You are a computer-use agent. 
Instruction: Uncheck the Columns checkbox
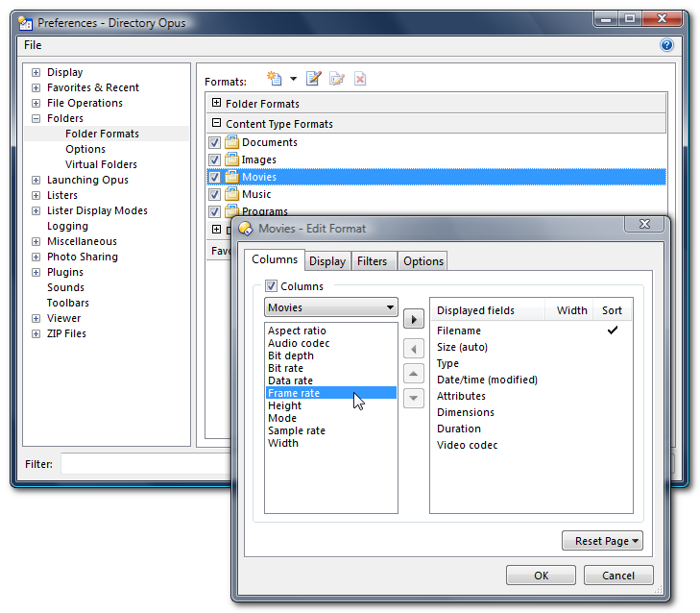point(272,286)
